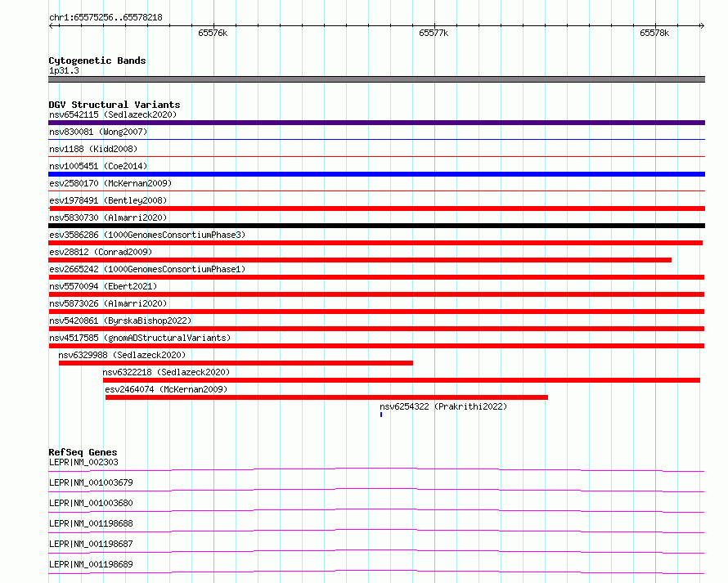The height and width of the screenshot is (583, 728).
Task: Click the 1p31.3 band label
Action: pyautogui.click(x=64, y=70)
